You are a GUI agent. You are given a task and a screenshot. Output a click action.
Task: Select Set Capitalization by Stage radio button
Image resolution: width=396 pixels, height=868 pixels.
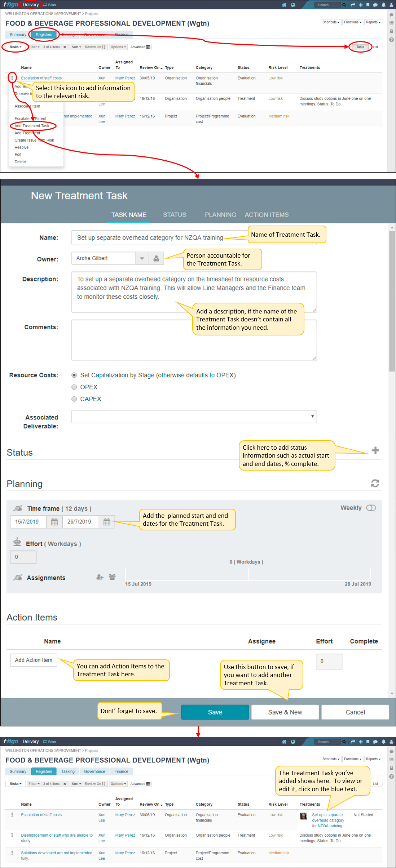click(74, 375)
